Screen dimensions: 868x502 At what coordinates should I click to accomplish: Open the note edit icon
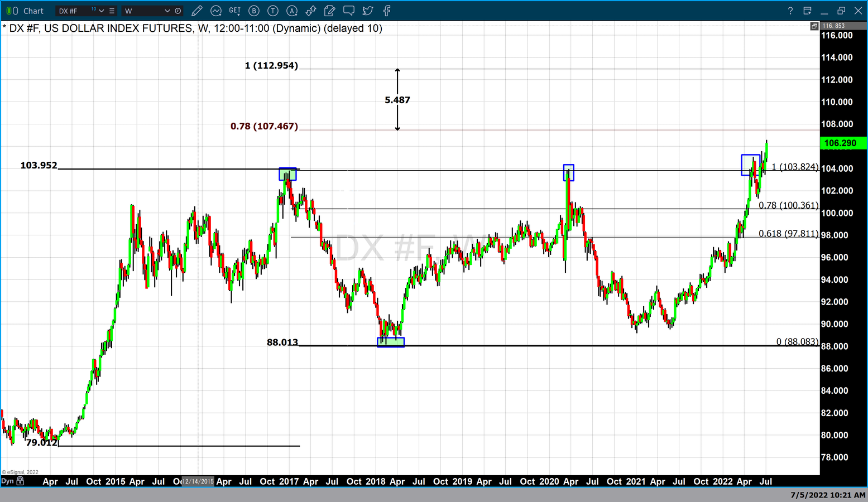(330, 11)
